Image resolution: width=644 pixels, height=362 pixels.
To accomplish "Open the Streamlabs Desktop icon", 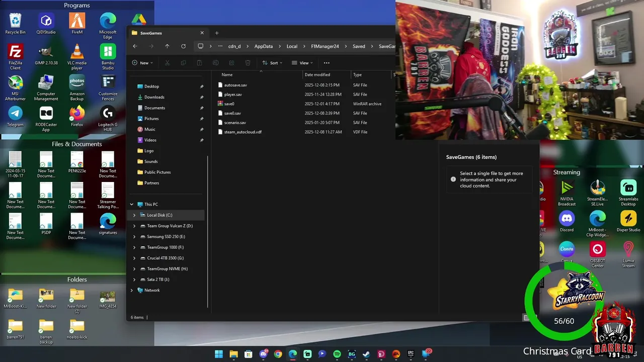I will tap(628, 193).
